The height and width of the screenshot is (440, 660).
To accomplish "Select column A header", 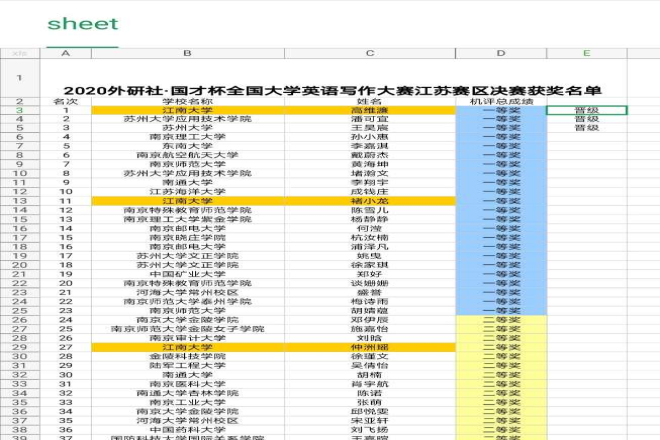I will [66, 53].
